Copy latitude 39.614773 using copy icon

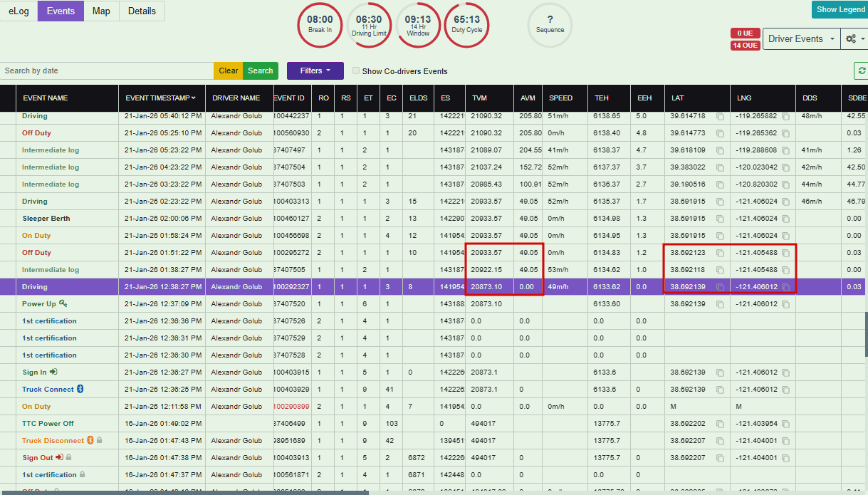[x=721, y=133]
